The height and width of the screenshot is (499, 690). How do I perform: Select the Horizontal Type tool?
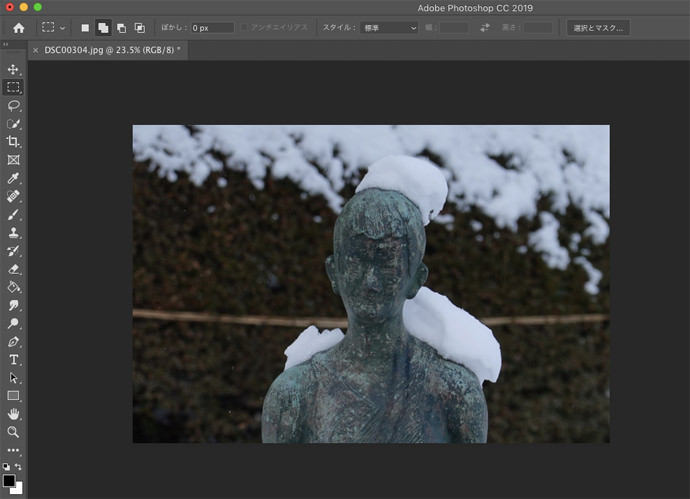coord(13,360)
